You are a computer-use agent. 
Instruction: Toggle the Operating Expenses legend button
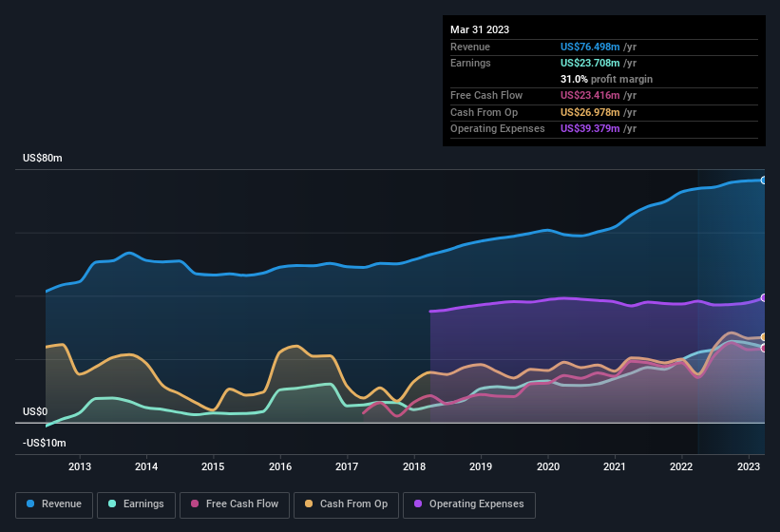tap(468, 504)
